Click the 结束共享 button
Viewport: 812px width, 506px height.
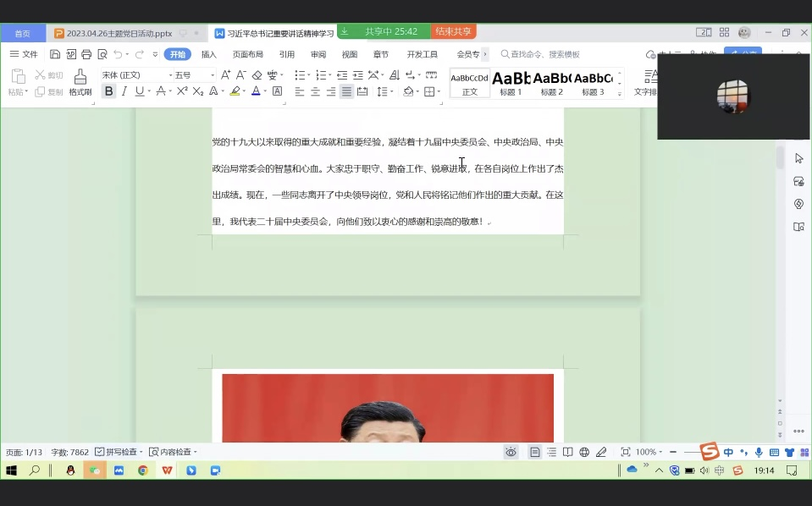(453, 31)
